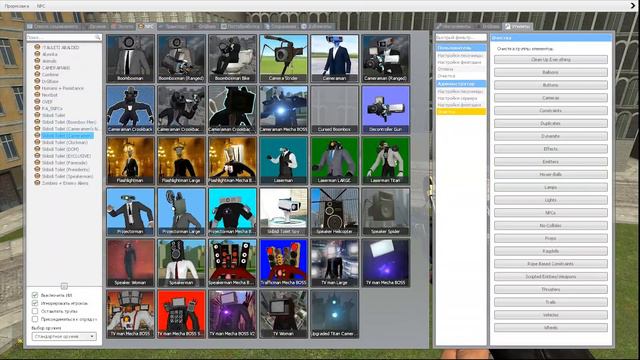Spawn the Laserman Titan NPC
Viewport: 640px width, 360px height.
pos(385,160)
